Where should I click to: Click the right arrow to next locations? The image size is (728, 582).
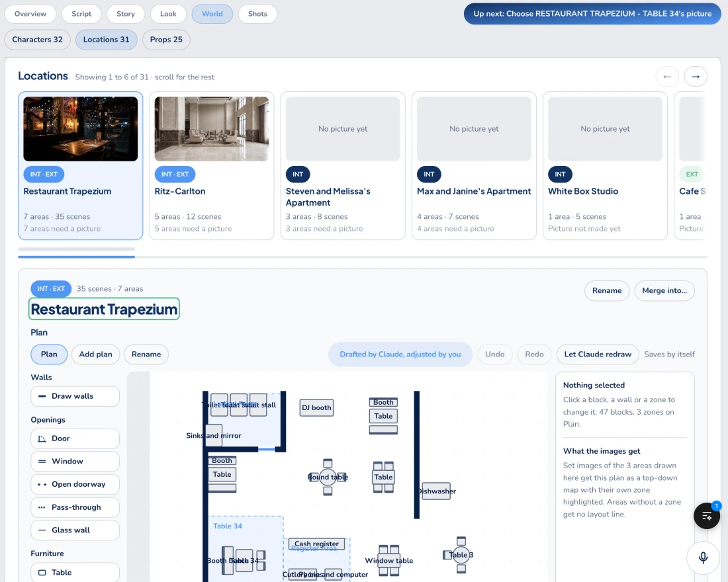(696, 77)
